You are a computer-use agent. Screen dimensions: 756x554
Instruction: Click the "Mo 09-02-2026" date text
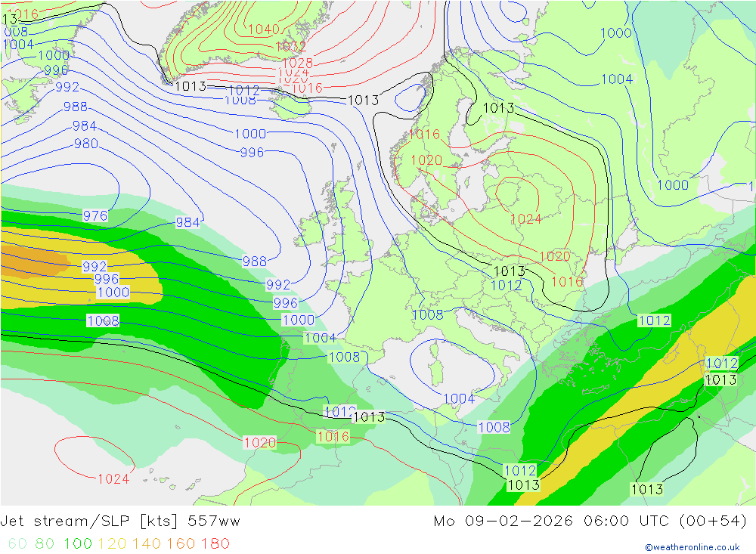(503, 522)
